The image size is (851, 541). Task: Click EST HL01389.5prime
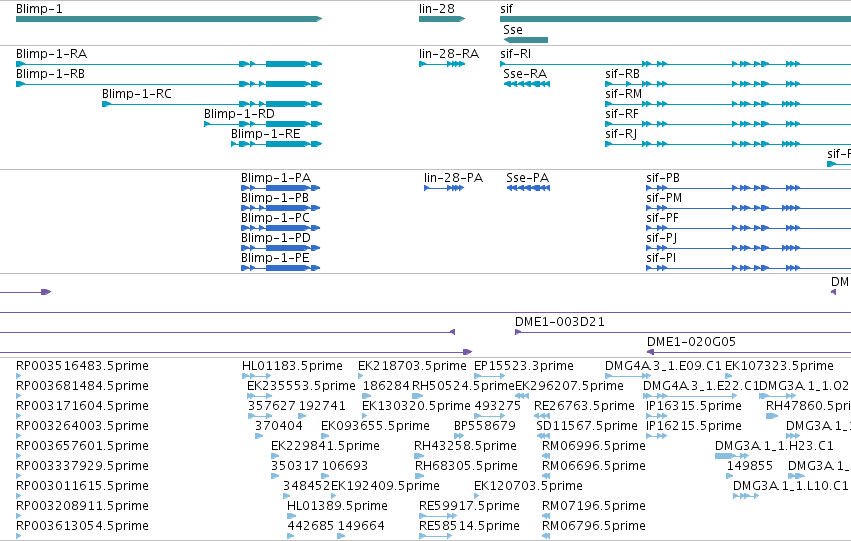click(x=338, y=506)
